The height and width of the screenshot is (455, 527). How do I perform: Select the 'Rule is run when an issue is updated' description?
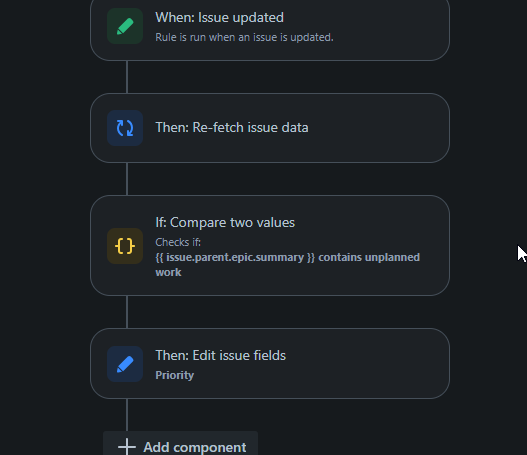244,37
